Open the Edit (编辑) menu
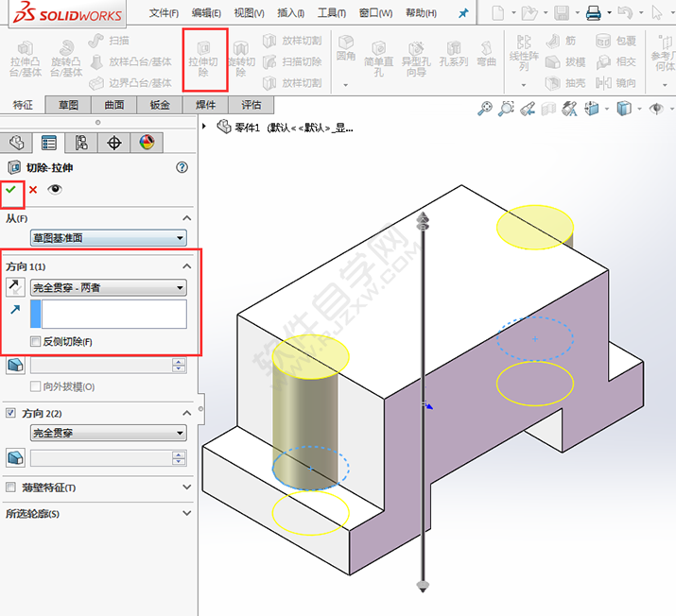 click(206, 13)
